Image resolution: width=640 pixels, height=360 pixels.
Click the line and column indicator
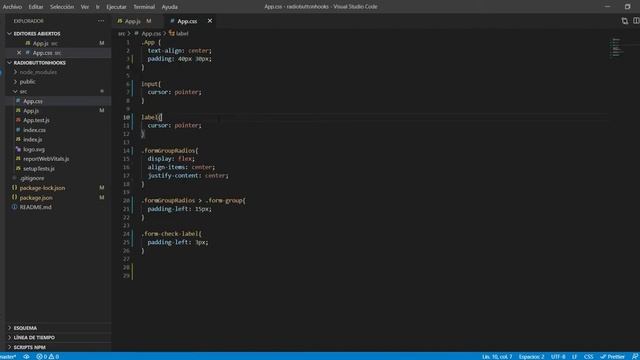coord(497,356)
